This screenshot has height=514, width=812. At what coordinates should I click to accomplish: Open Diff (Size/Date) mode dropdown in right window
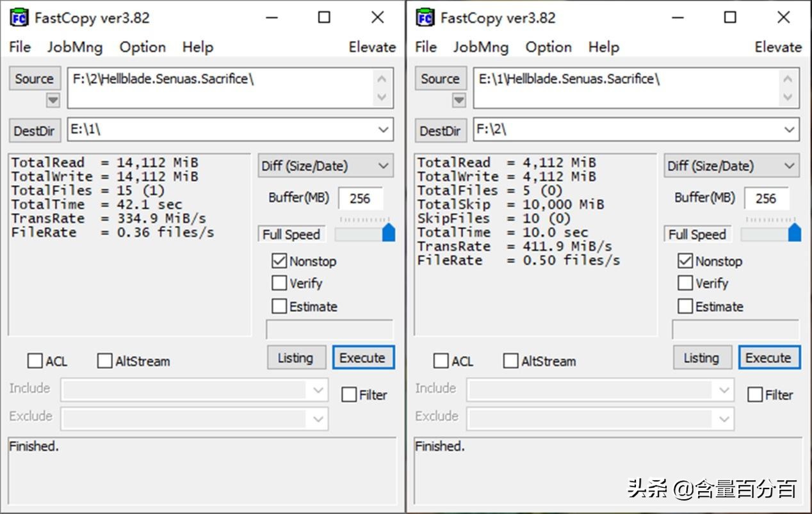pos(731,166)
